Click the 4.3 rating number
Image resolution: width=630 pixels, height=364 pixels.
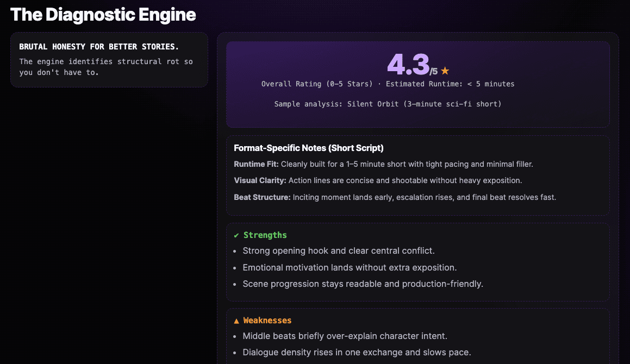click(408, 65)
